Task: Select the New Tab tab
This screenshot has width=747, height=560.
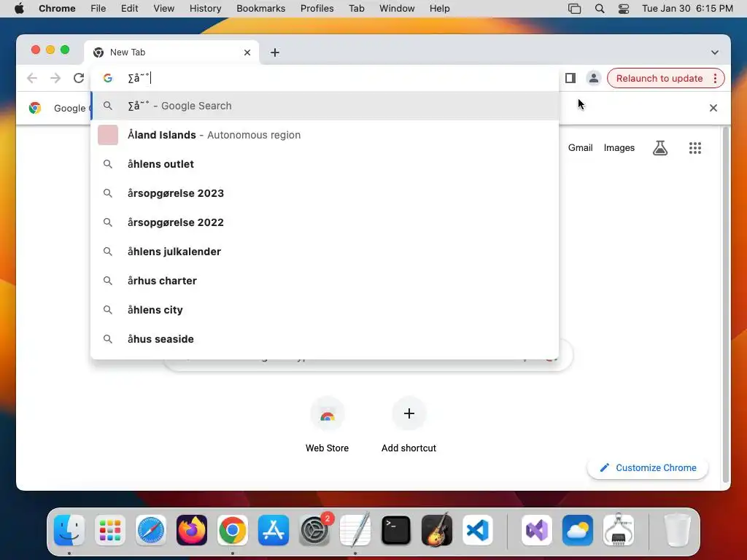Action: [171, 52]
